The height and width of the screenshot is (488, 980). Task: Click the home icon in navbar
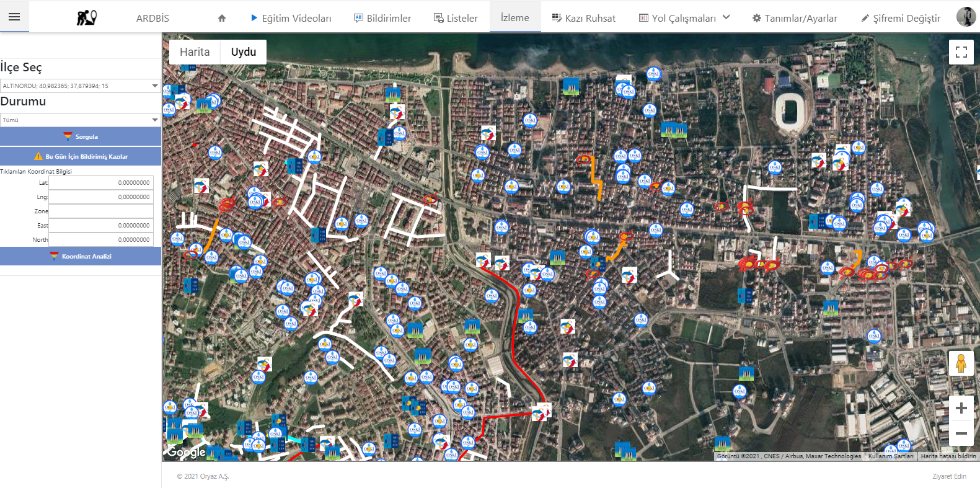(222, 18)
